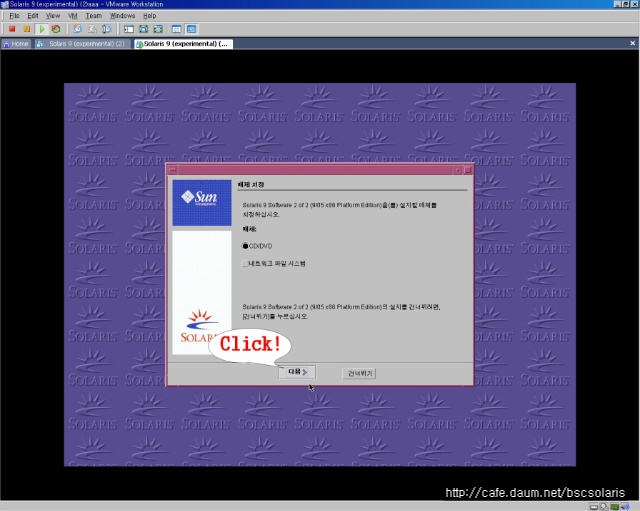Open the View menu
The image size is (640, 511).
(53, 16)
